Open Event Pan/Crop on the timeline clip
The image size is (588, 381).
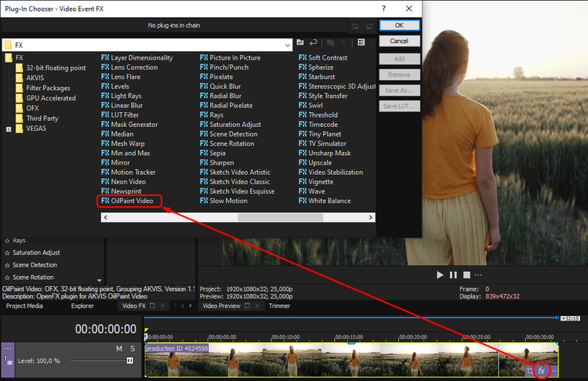pyautogui.click(x=529, y=371)
